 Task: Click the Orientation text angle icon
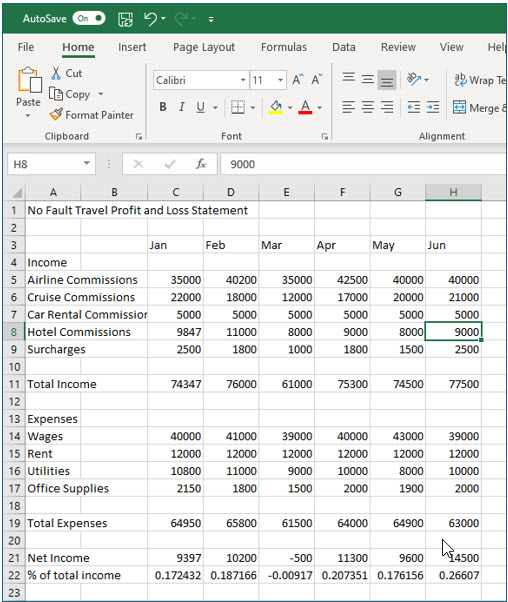[414, 79]
